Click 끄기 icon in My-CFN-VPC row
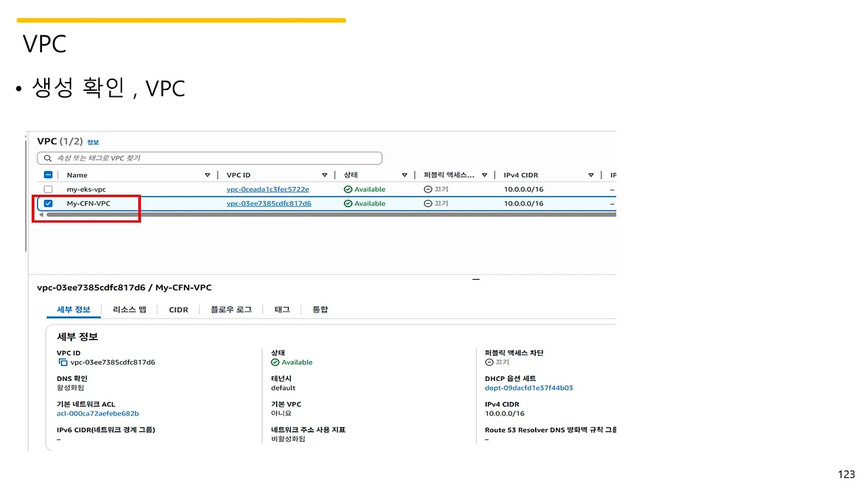This screenshot has width=868, height=488. tap(428, 203)
